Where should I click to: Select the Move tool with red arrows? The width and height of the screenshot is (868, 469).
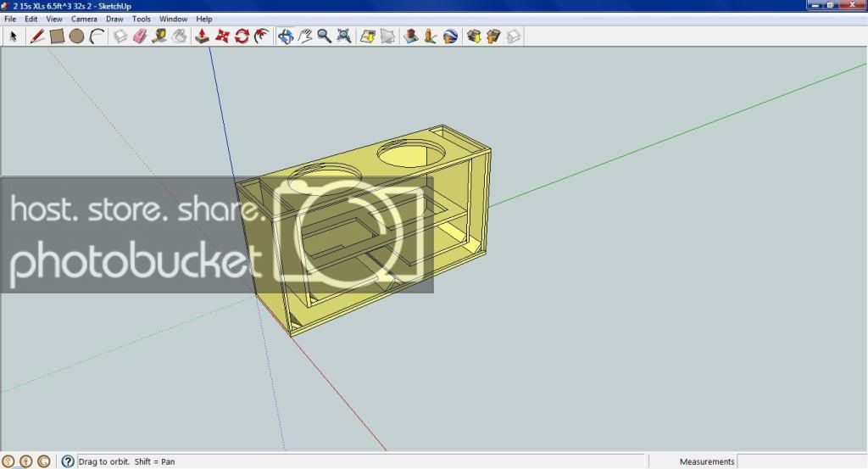(x=222, y=36)
